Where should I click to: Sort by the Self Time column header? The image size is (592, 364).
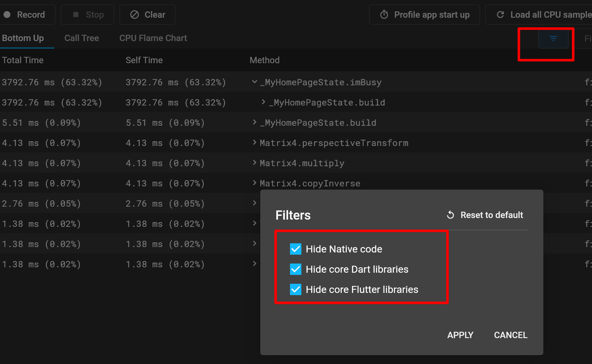click(144, 60)
